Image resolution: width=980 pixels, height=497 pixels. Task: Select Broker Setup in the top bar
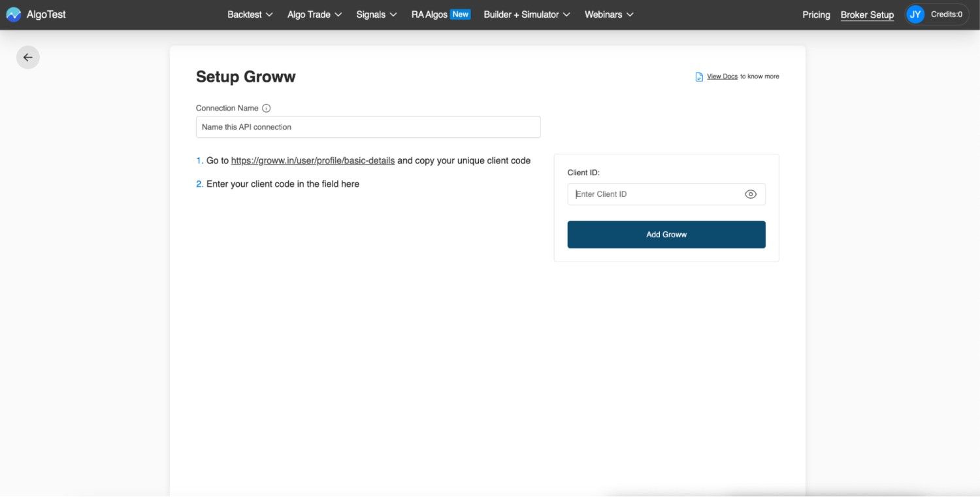[x=867, y=14]
